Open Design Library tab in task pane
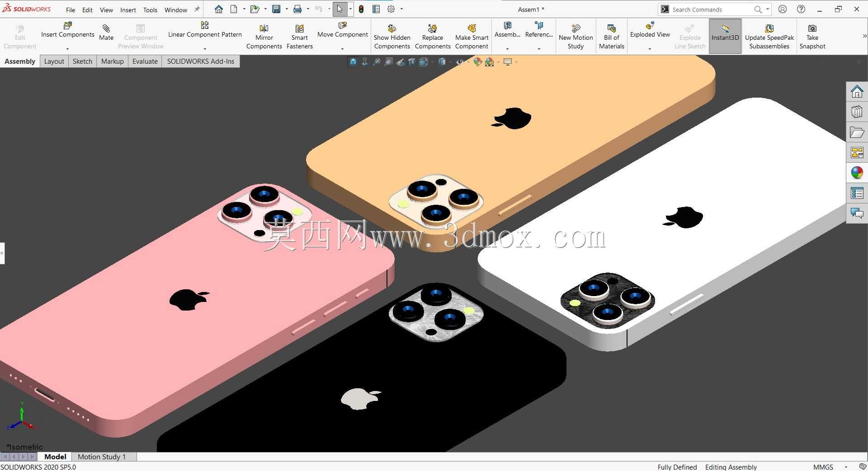Screen dimensions: 868x471 [x=857, y=112]
